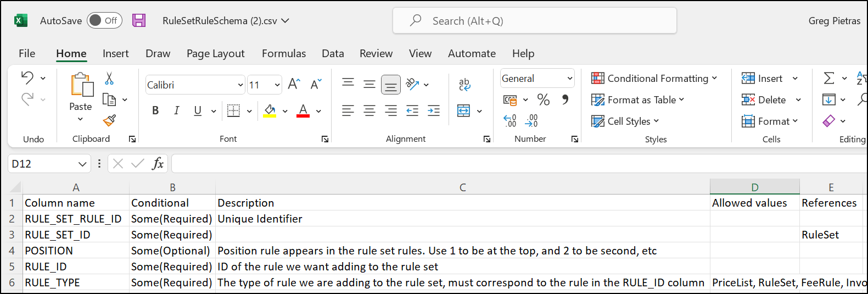The width and height of the screenshot is (868, 294).
Task: Click in the Search box
Action: 534,21
